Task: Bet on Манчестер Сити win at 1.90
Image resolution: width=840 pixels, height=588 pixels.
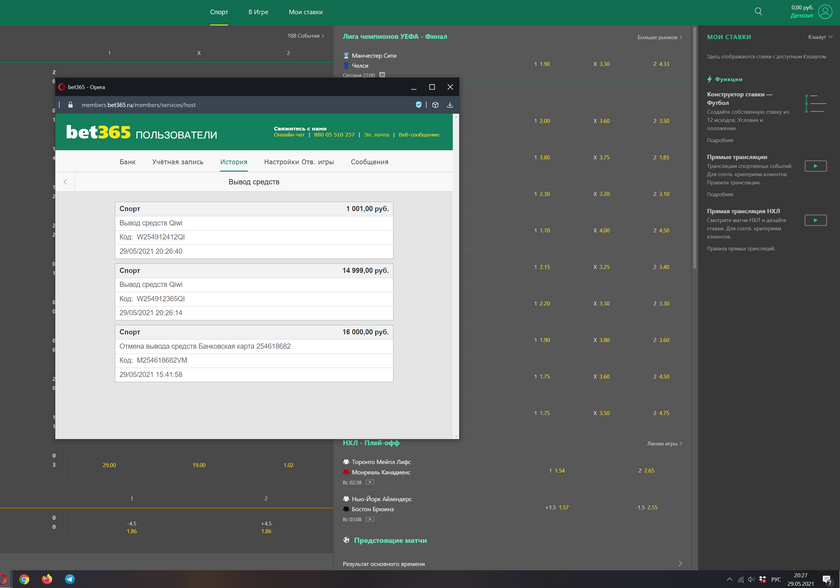Action: coord(542,64)
